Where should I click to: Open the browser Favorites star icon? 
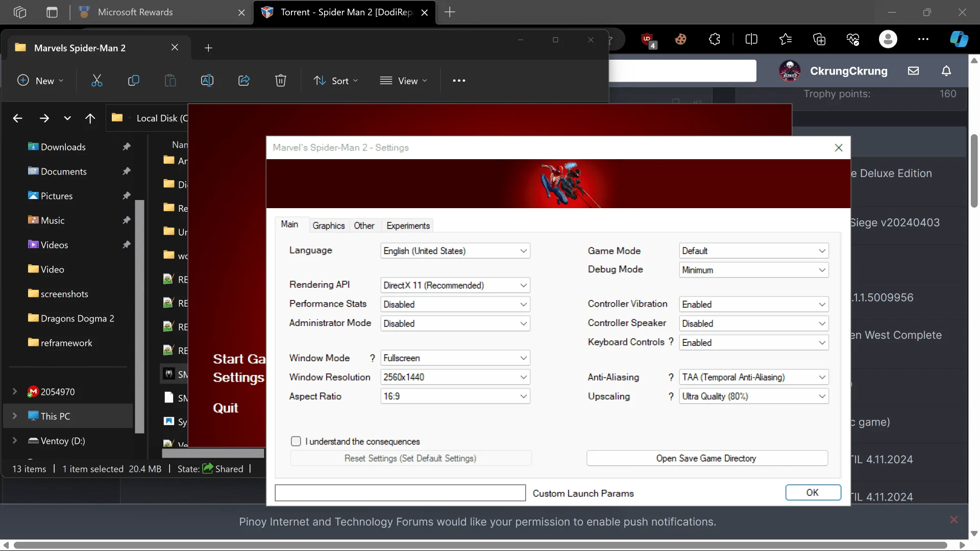[786, 39]
